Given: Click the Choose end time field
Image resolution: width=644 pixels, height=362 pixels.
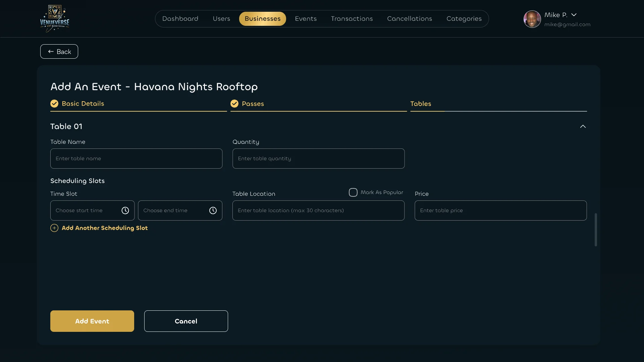Looking at the screenshot, I should (x=180, y=210).
